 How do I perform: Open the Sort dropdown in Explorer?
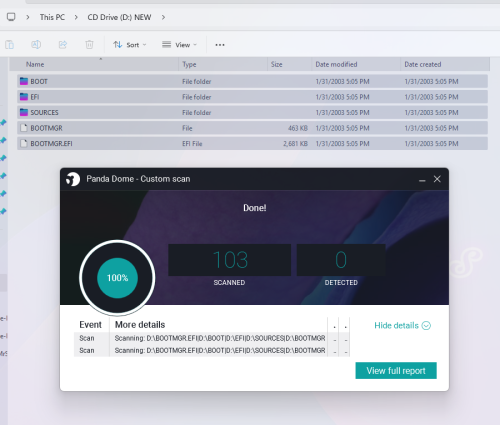coord(130,45)
